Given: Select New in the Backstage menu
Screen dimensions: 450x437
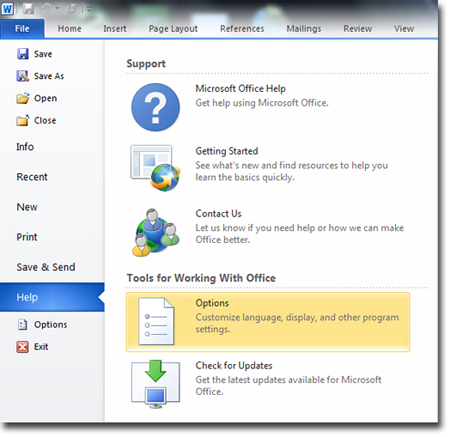Looking at the screenshot, I should (x=27, y=207).
